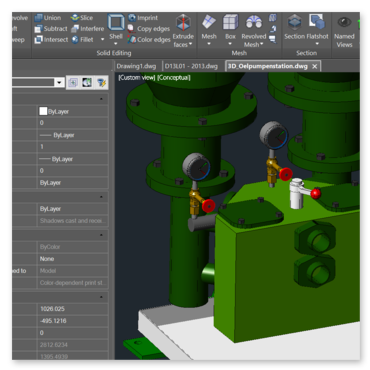Screen dimensions: 370x370
Task: Open the Box dropdown arrow
Action: click(x=230, y=44)
